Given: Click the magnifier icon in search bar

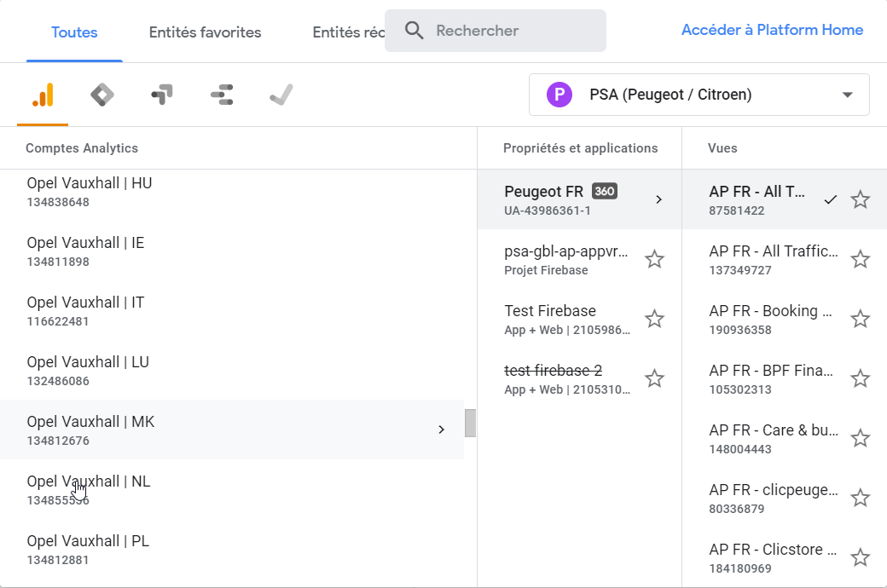Looking at the screenshot, I should pyautogui.click(x=415, y=31).
